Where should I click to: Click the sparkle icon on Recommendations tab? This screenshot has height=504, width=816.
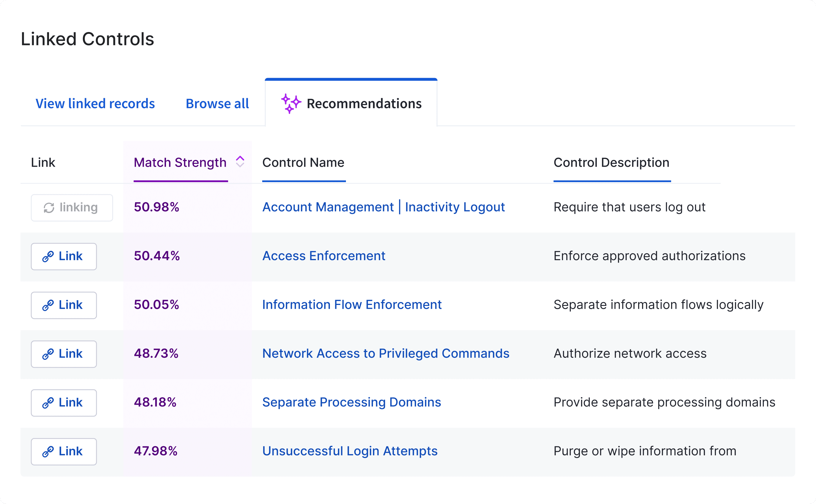pos(291,104)
